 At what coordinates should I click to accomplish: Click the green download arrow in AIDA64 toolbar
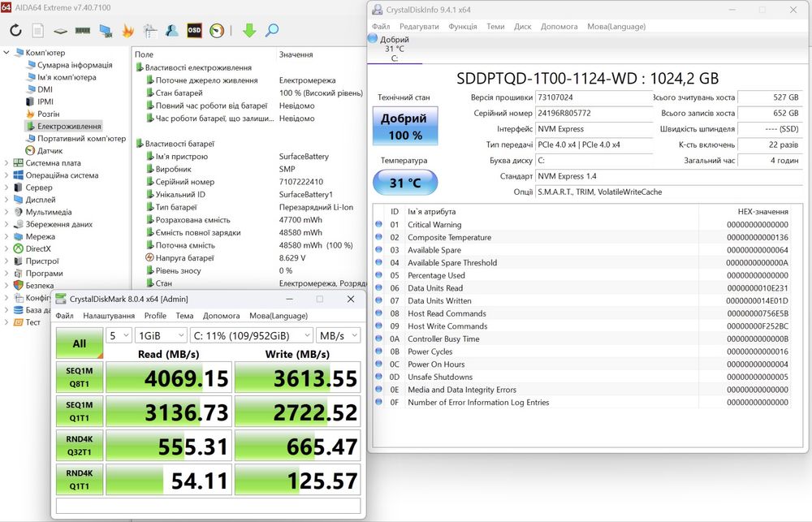[x=249, y=31]
